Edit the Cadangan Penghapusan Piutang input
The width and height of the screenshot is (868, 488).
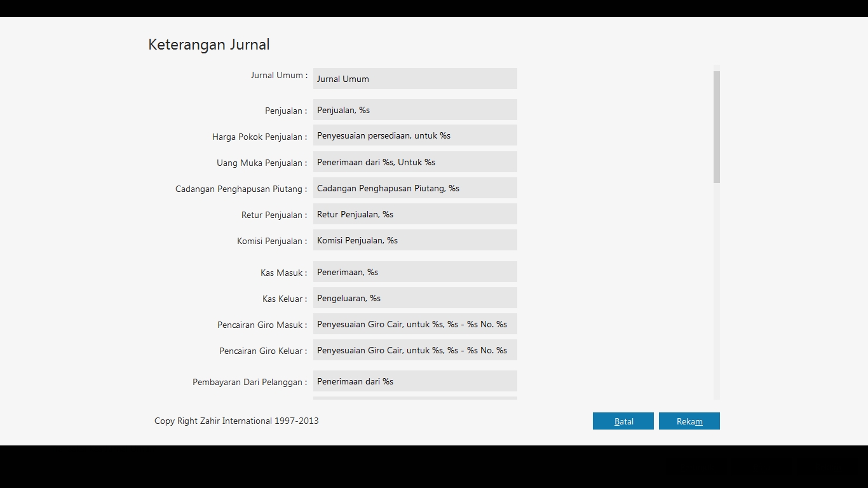415,188
